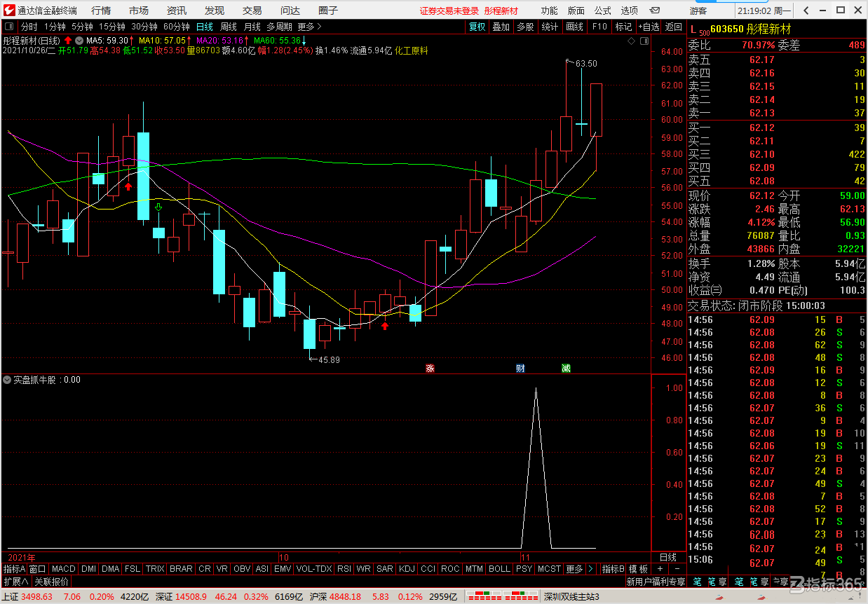
Task: Click the first diamond icon at chart top right
Action: 631,41
